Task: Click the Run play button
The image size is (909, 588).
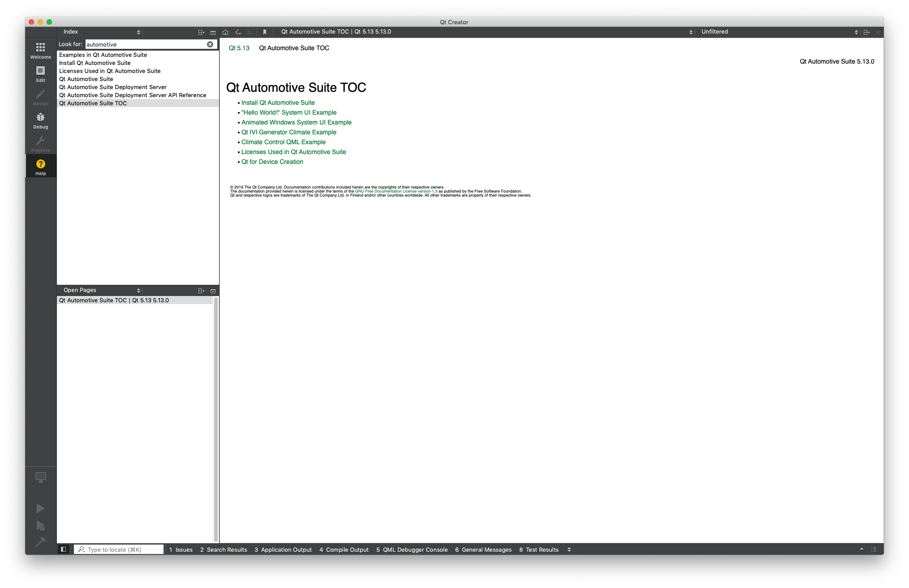Action: [40, 508]
